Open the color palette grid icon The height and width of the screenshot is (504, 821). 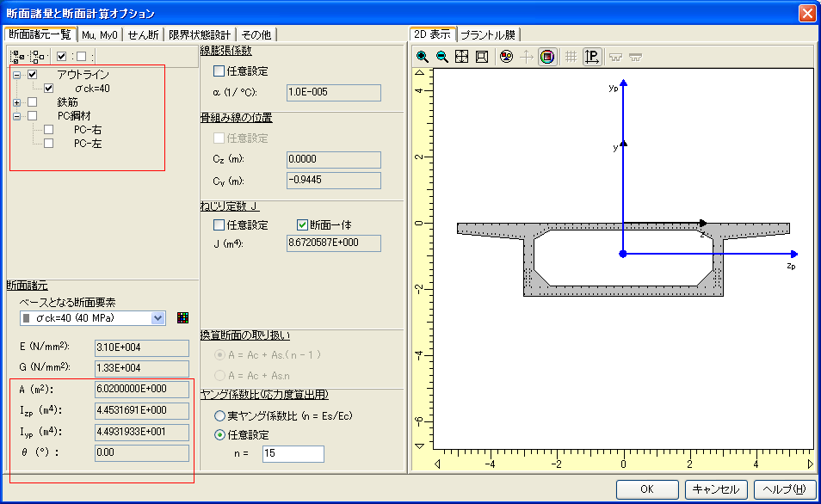coord(182,317)
